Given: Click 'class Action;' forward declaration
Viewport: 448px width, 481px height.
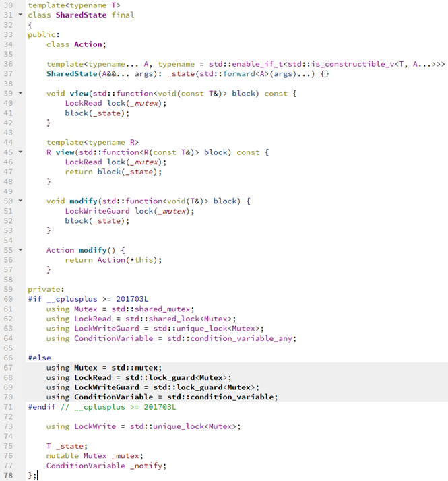Looking at the screenshot, I should coord(76,44).
